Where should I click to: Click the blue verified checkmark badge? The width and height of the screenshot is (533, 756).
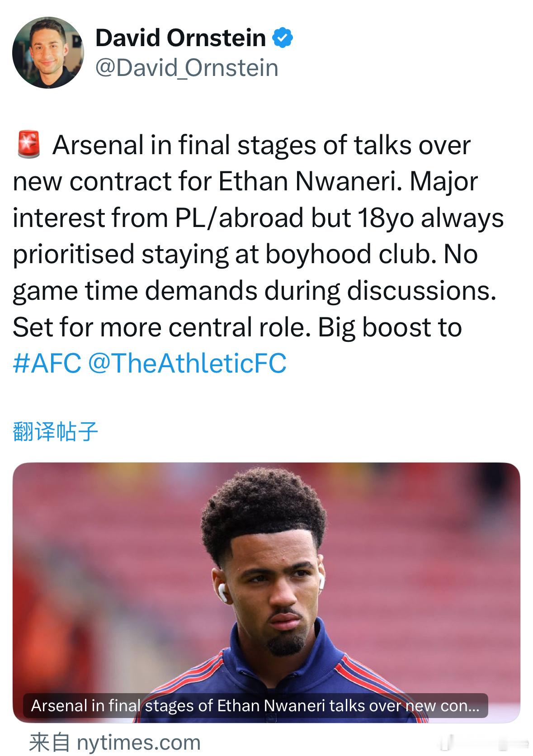pyautogui.click(x=283, y=38)
